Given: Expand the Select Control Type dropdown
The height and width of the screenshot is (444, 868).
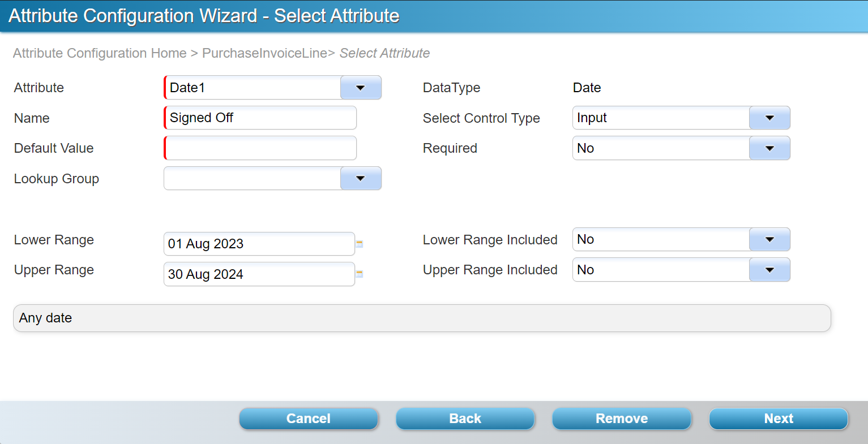Looking at the screenshot, I should pos(769,118).
